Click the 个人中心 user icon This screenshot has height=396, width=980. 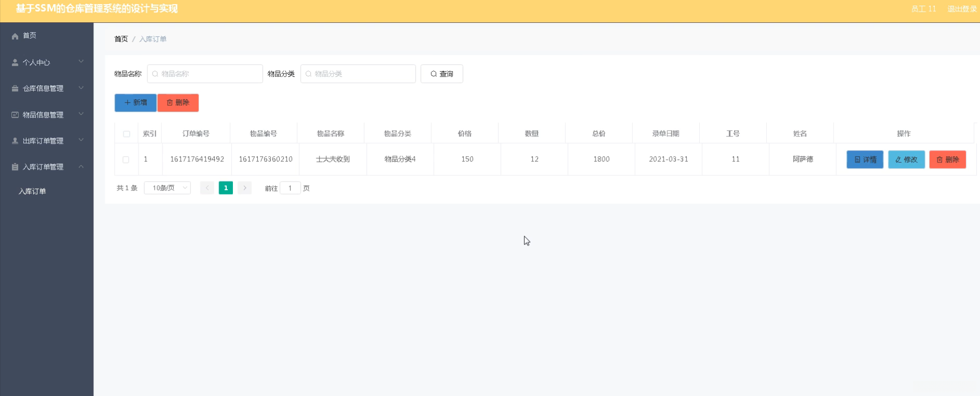tap(15, 62)
